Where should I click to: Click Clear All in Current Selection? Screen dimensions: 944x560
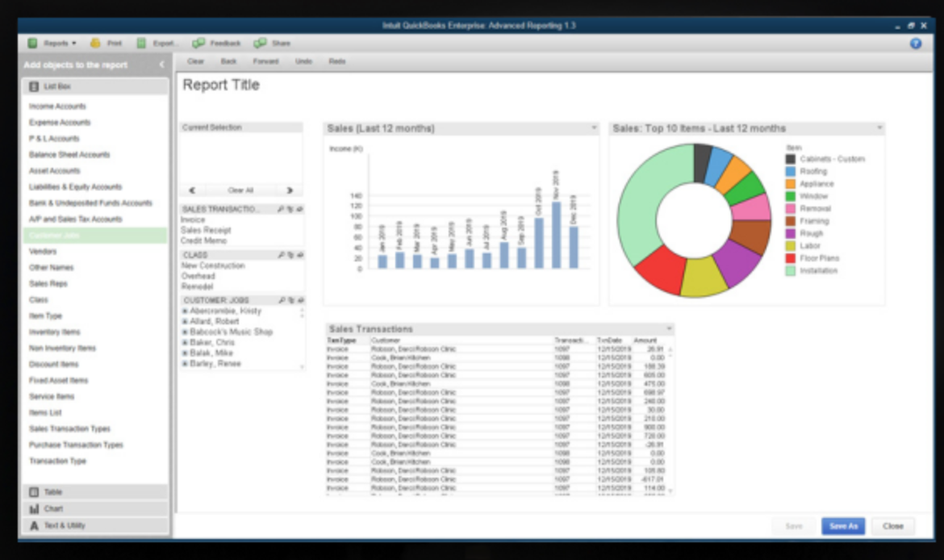pos(240,190)
